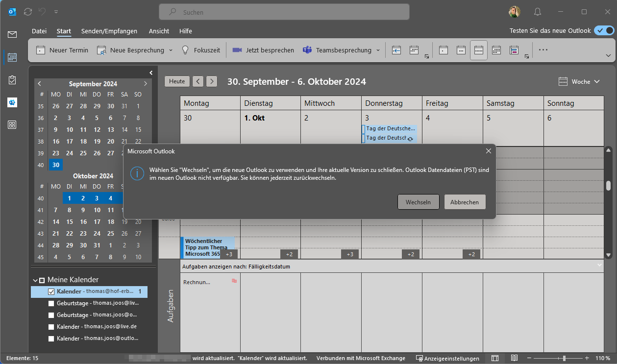
Task: Select the Start ribbon tab
Action: click(64, 31)
